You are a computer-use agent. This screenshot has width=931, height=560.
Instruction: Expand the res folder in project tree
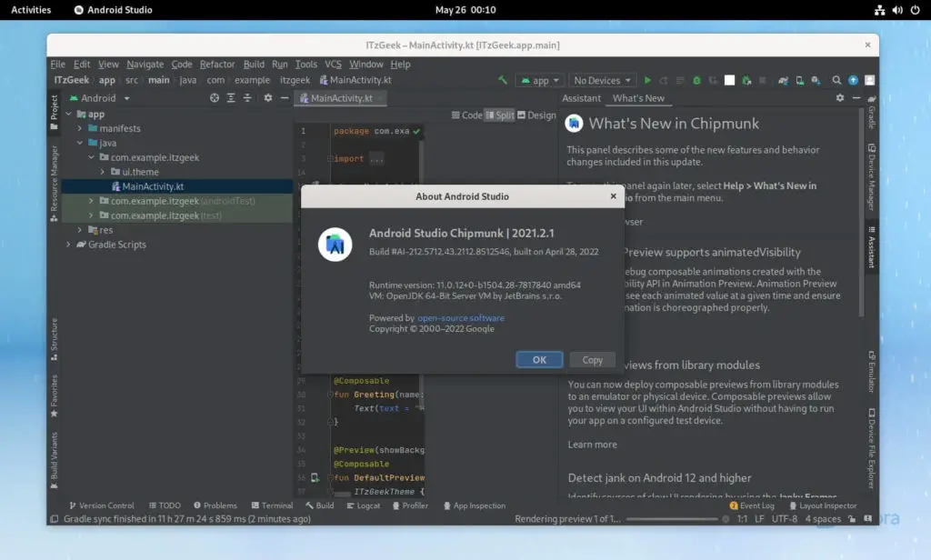pyautogui.click(x=81, y=230)
